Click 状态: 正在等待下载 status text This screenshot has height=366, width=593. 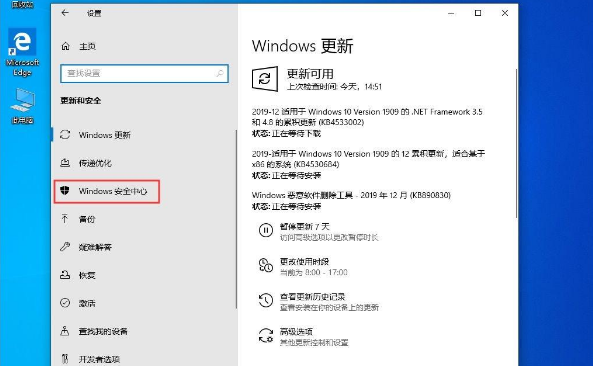tap(286, 133)
